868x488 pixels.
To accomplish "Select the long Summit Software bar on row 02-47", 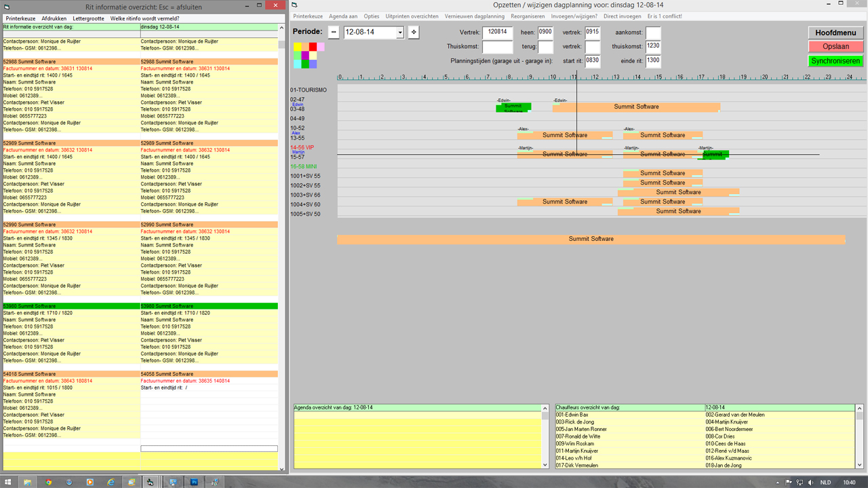I will tap(636, 107).
